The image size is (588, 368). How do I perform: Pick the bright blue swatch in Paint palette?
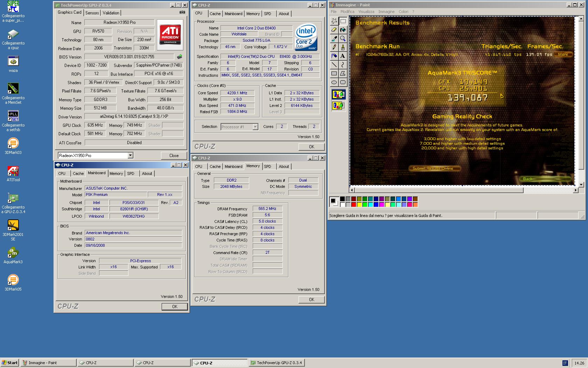coord(376,205)
